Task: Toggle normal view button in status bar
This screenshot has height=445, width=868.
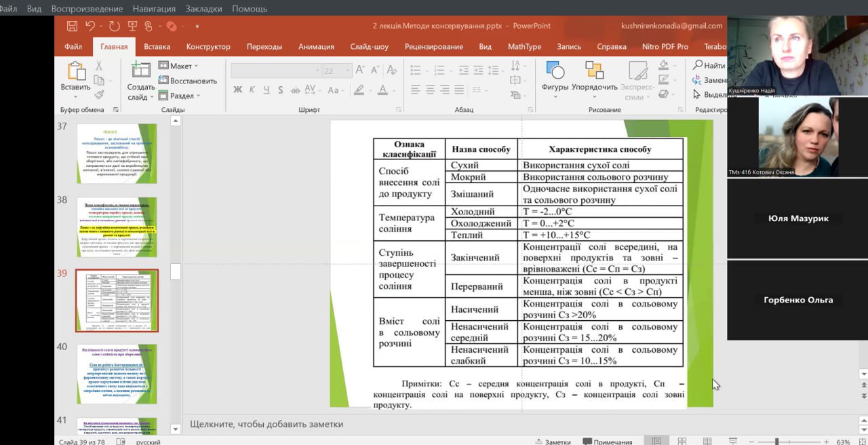Action: pos(656,442)
